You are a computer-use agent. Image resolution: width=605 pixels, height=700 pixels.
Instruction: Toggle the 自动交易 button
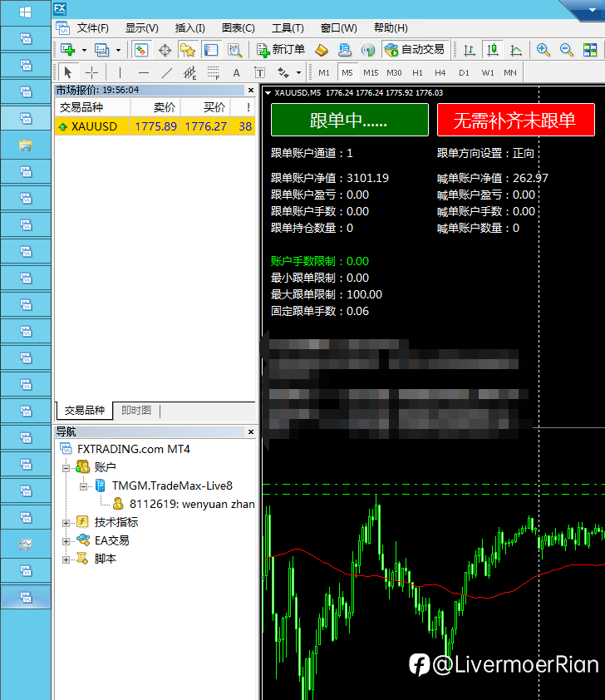[x=414, y=50]
